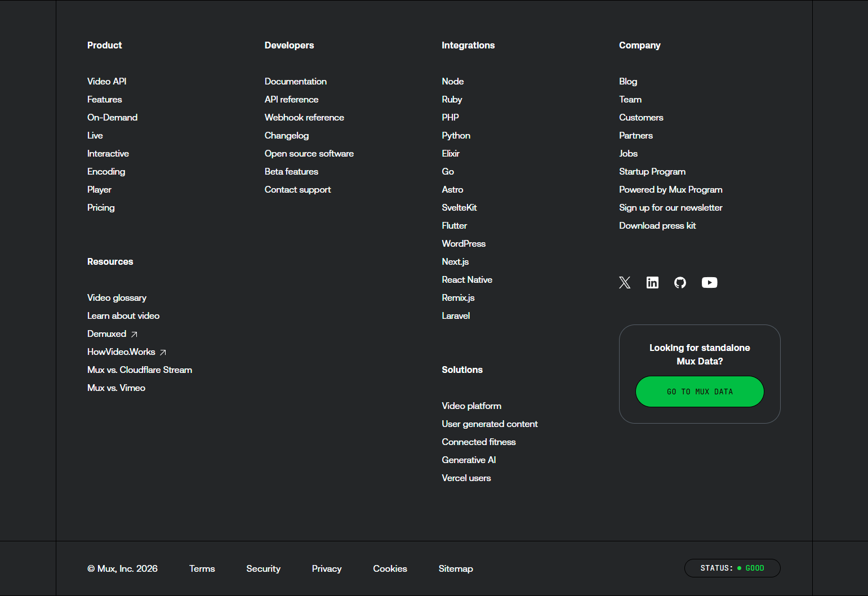Watch Mux videos on YouTube

709,283
